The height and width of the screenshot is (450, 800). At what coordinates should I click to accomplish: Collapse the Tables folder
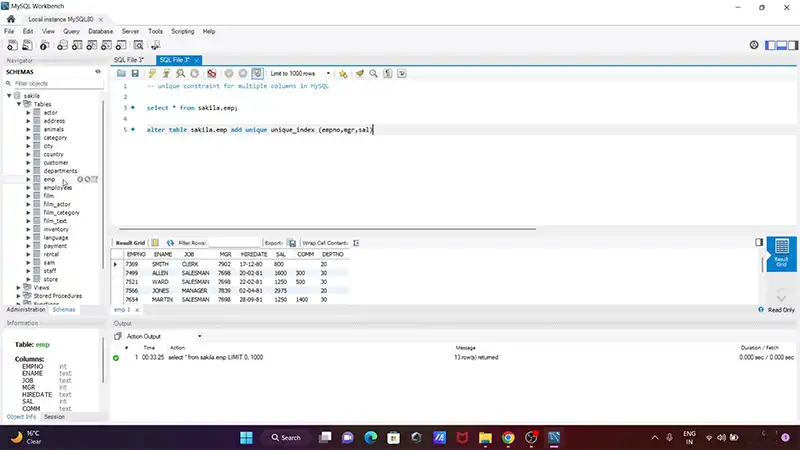tap(19, 104)
